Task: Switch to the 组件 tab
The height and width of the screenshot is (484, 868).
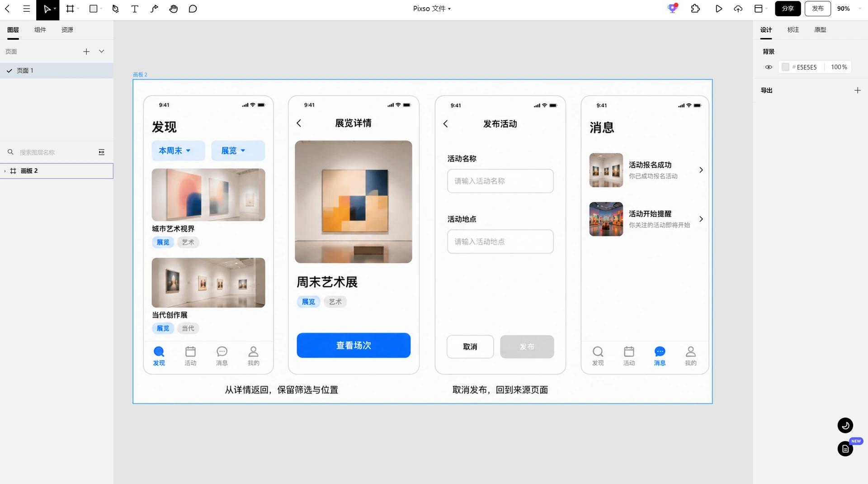Action: tap(40, 30)
